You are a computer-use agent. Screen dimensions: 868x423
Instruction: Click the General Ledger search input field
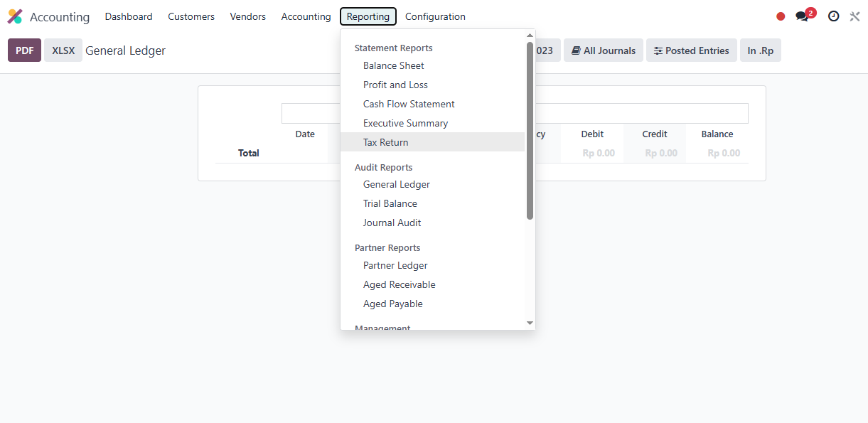640,114
